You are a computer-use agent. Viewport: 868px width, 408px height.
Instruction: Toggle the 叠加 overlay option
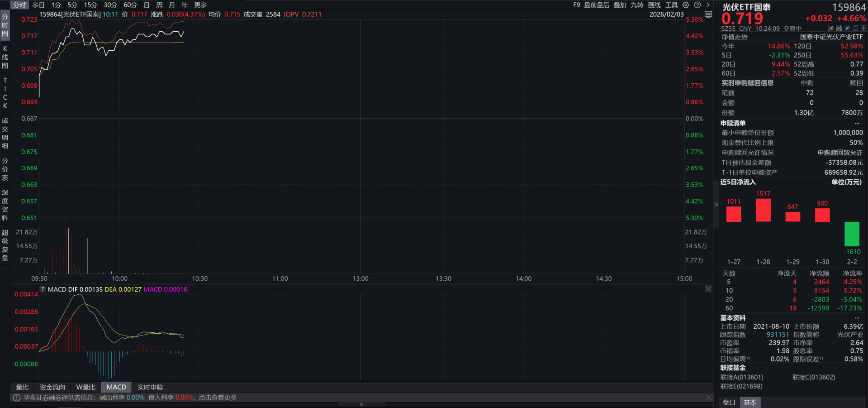[x=620, y=5]
